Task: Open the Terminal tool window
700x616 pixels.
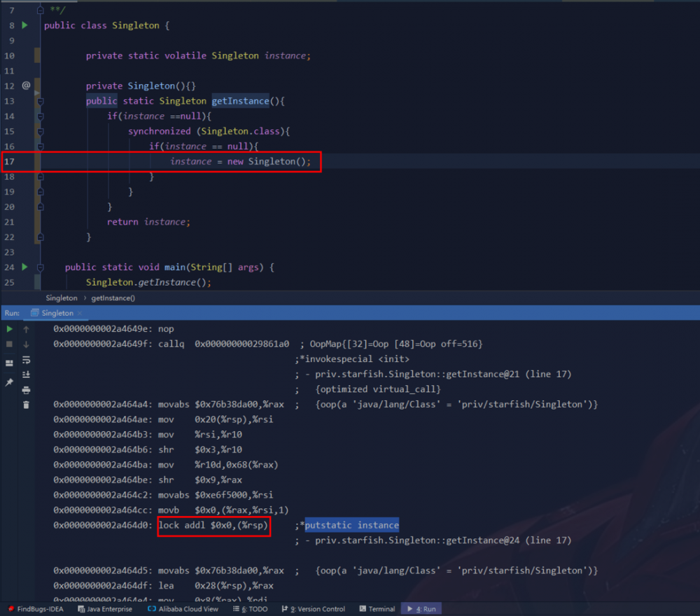Action: (x=377, y=609)
